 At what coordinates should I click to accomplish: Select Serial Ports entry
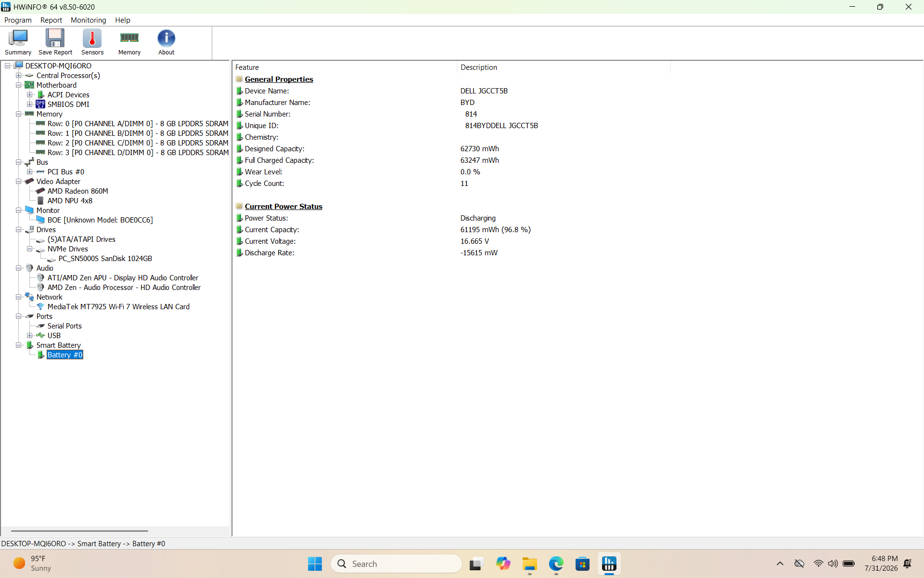coord(64,326)
